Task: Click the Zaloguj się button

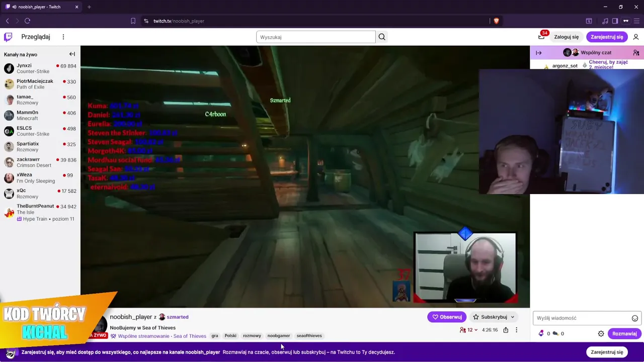Action: (x=566, y=37)
